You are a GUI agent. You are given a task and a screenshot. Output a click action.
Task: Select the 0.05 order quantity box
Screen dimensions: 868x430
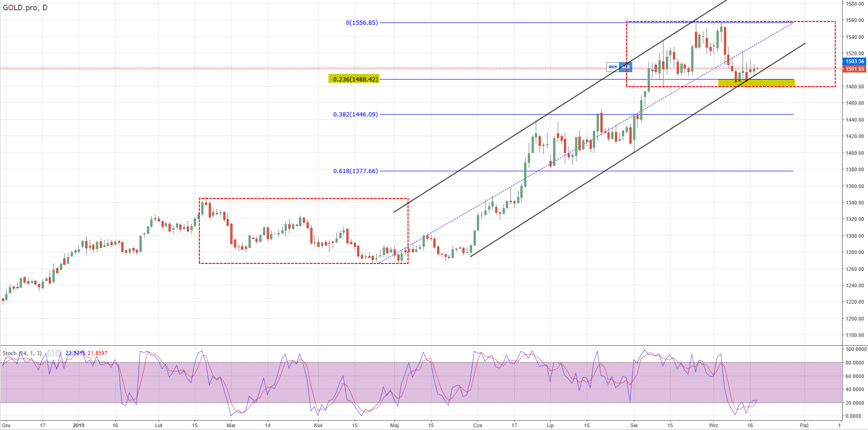[626, 67]
